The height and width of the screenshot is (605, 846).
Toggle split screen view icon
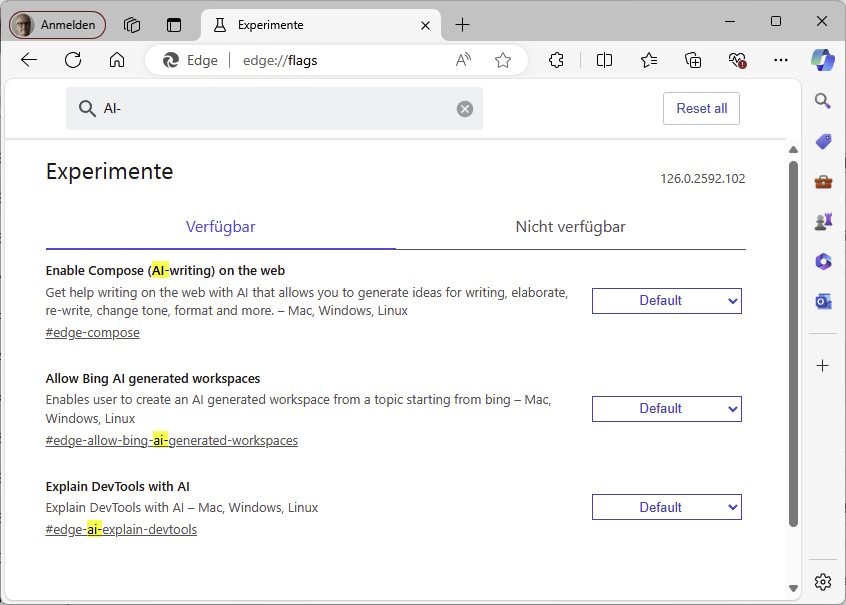[604, 60]
